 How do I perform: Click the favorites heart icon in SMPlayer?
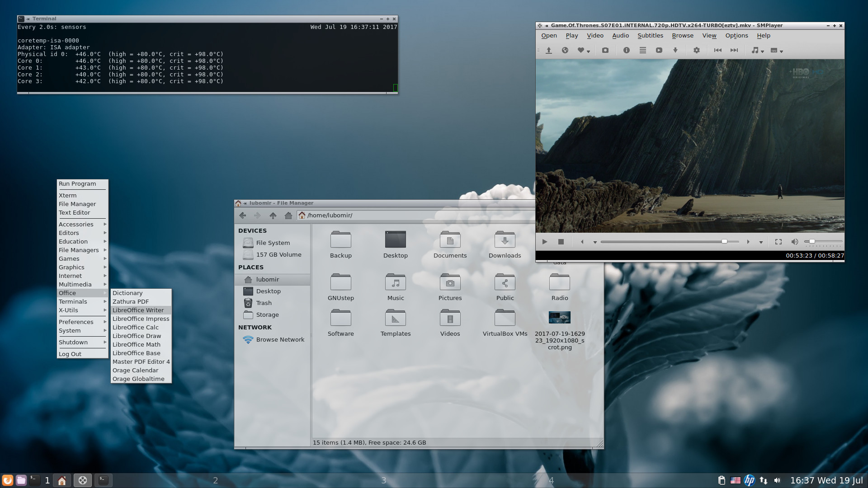[x=581, y=51]
